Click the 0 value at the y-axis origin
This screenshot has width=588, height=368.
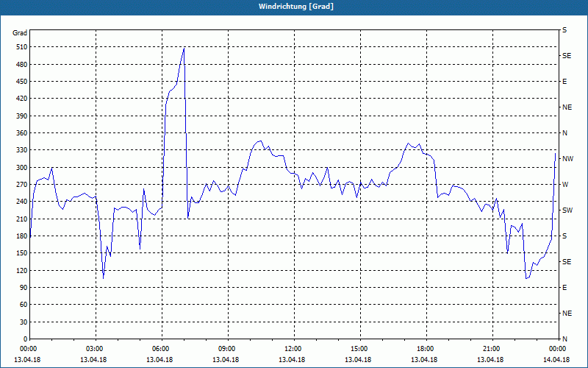tap(25, 339)
